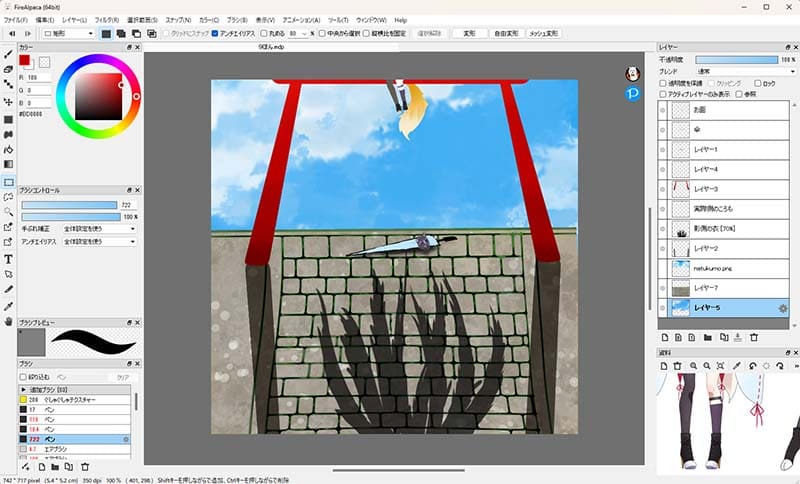Select the エアブラシ brush
The width and height of the screenshot is (800, 484).
(x=74, y=449)
